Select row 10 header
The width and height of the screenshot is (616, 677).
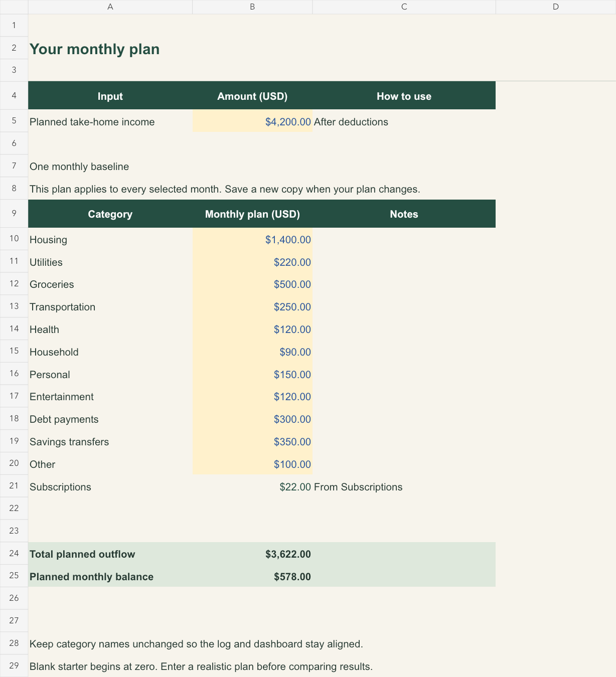coord(14,239)
